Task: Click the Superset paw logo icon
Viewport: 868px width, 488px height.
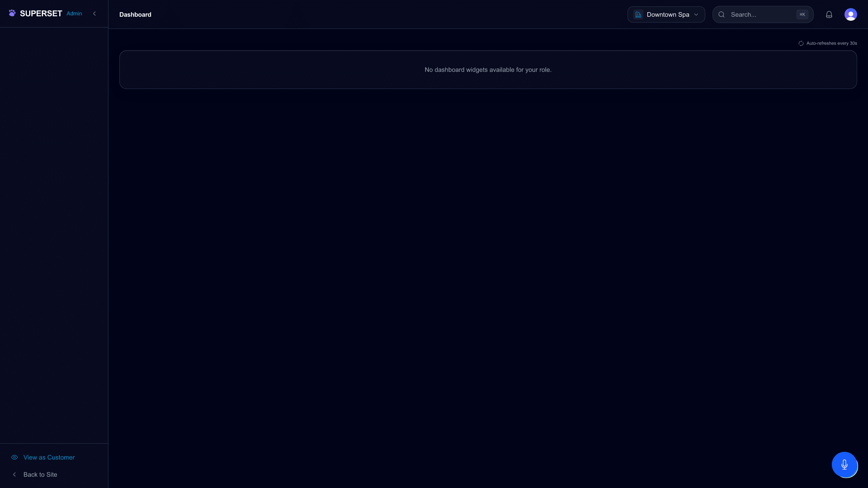Action: pyautogui.click(x=12, y=13)
